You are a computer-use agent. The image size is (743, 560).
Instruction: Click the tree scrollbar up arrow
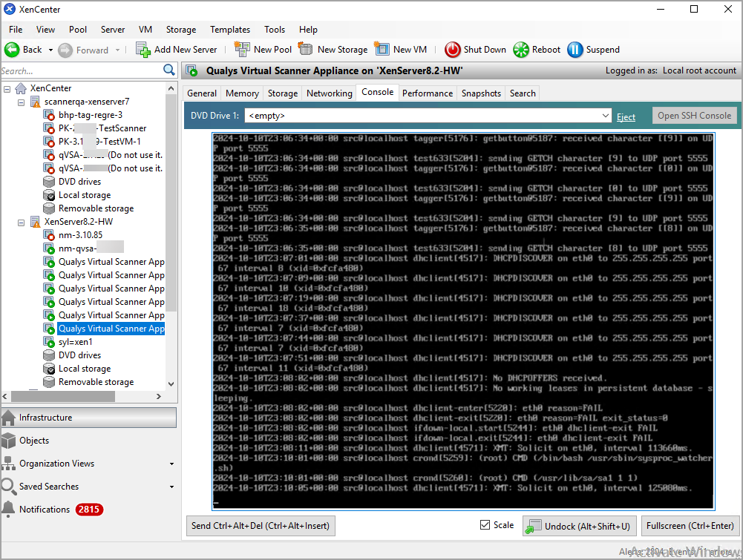point(171,88)
